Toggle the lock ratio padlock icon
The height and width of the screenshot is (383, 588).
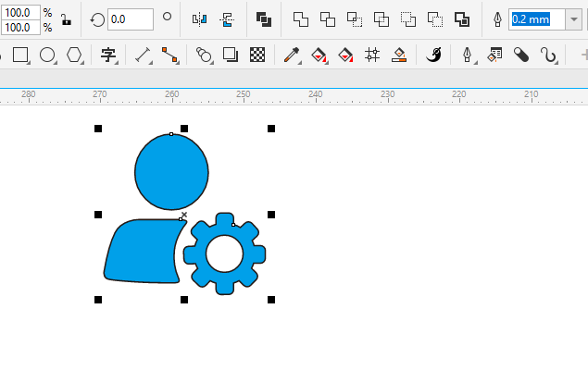click(x=66, y=19)
